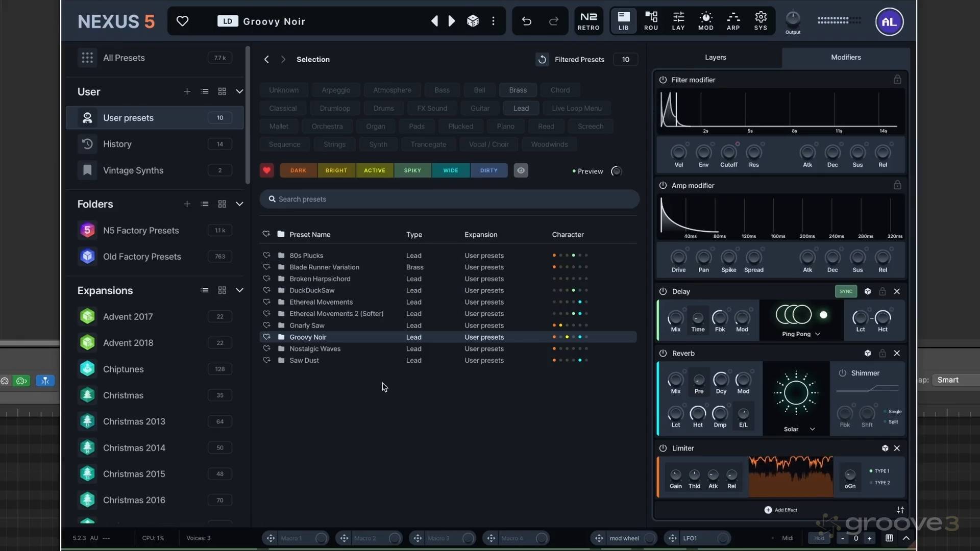The width and height of the screenshot is (980, 551).
Task: Adjust the Output volume knob
Action: coord(793,19)
